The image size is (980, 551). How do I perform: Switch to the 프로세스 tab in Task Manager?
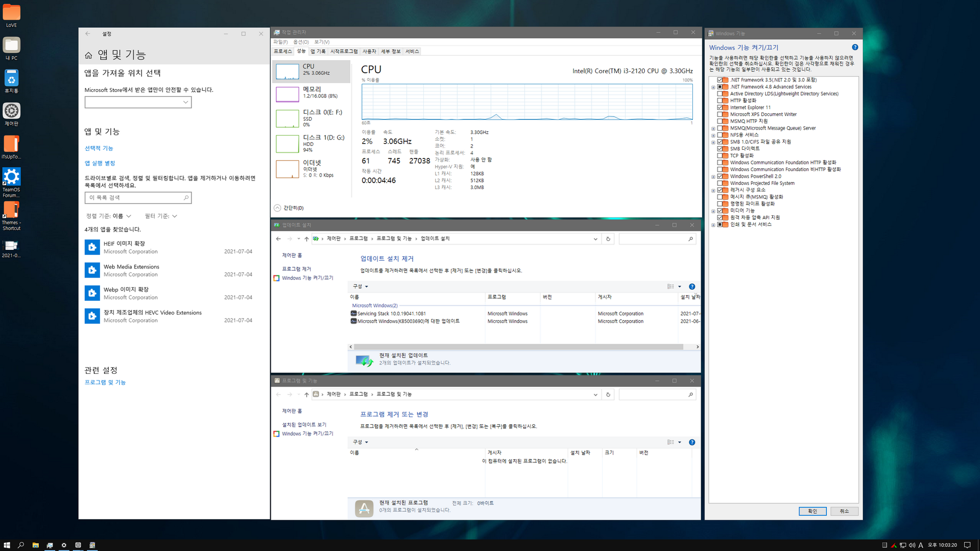pos(283,51)
